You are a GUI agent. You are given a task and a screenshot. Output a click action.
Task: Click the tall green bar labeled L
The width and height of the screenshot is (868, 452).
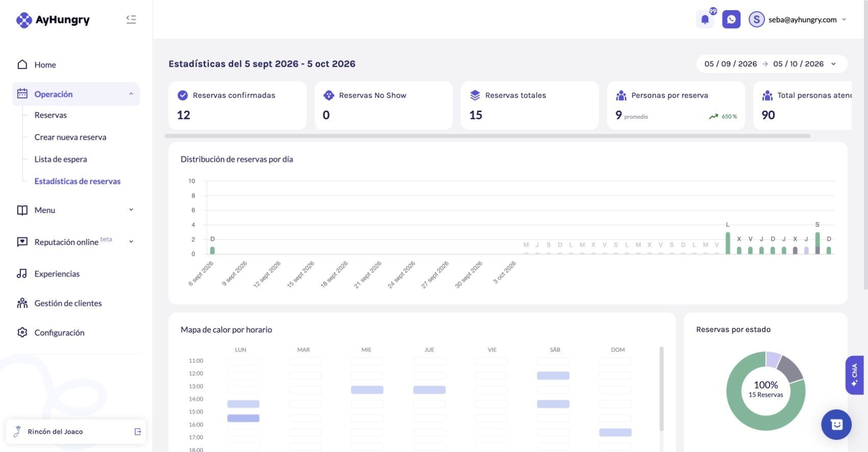click(x=728, y=243)
